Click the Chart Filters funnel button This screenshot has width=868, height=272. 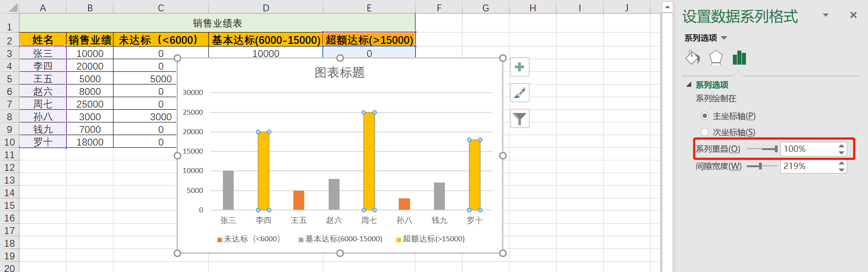click(519, 118)
